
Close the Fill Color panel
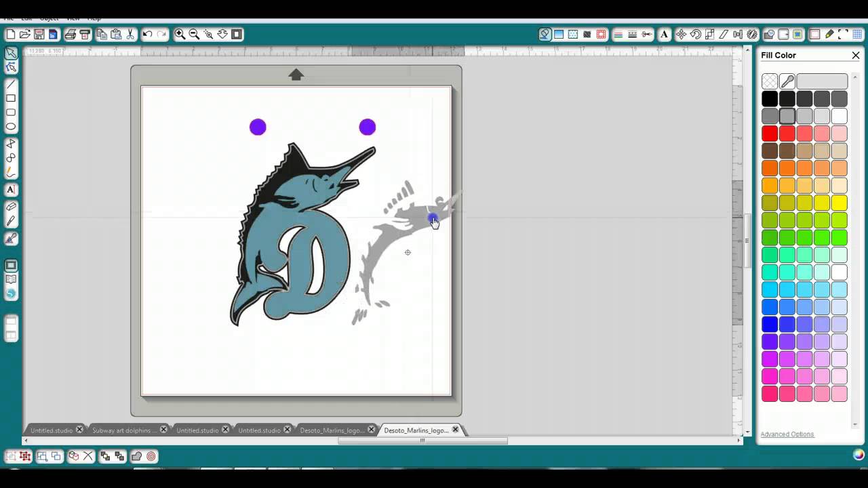(856, 55)
